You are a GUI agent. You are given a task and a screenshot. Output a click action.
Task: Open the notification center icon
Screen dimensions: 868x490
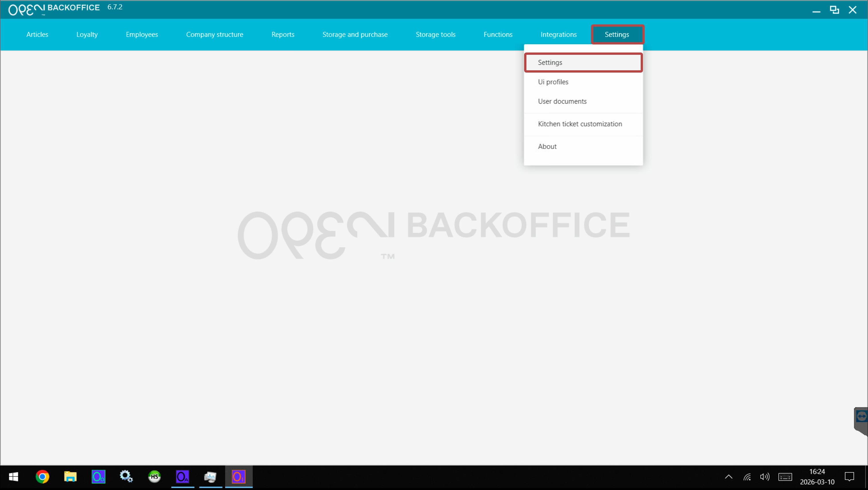(849, 477)
